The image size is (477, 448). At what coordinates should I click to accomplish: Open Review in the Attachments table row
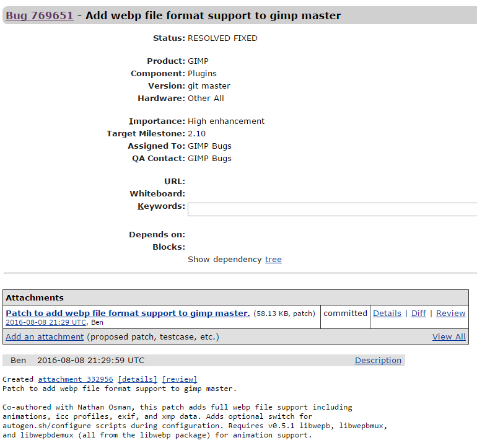coord(450,314)
